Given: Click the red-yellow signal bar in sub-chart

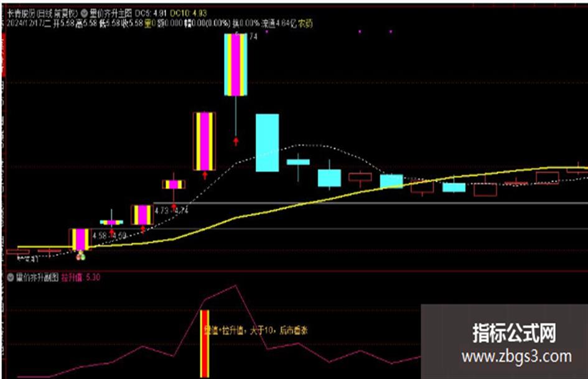Looking at the screenshot, I should point(204,344).
